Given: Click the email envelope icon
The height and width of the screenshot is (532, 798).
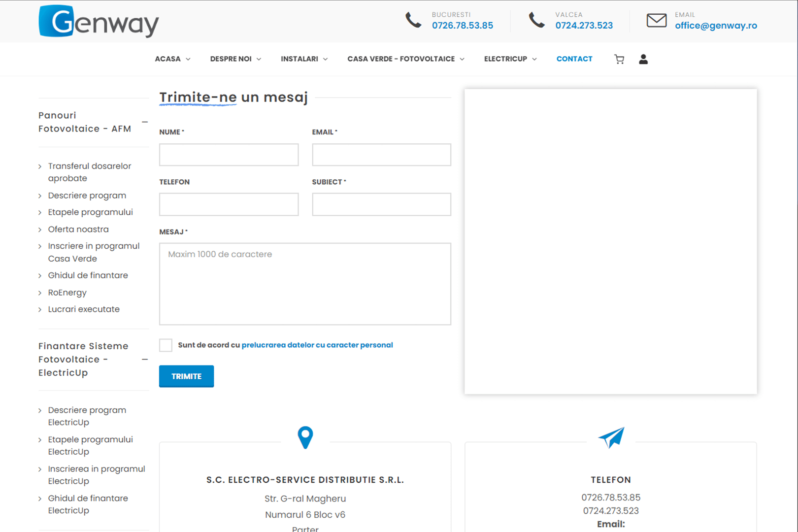Looking at the screenshot, I should click(x=656, y=21).
